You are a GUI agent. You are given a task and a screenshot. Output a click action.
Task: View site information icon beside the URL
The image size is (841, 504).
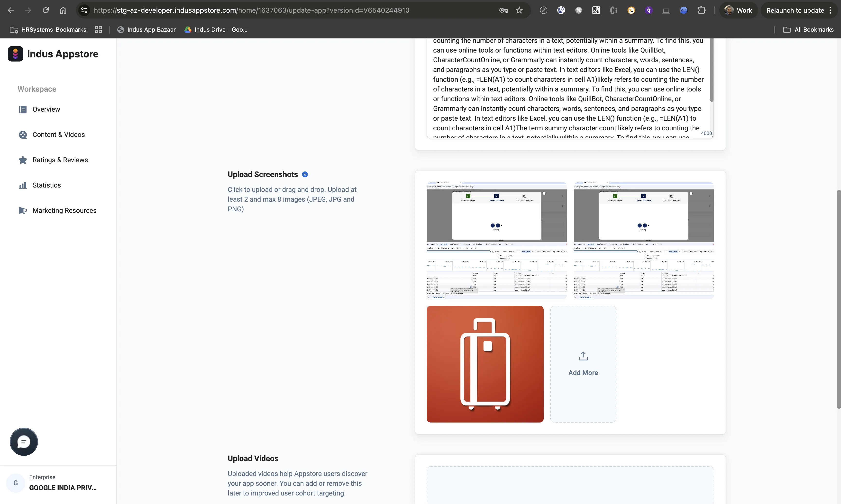[x=84, y=10]
